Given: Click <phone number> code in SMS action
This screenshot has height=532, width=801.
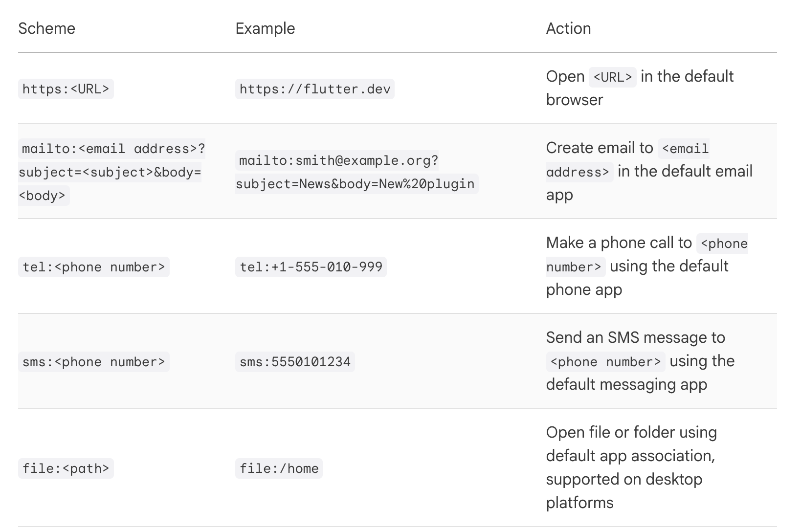Looking at the screenshot, I should (x=606, y=362).
